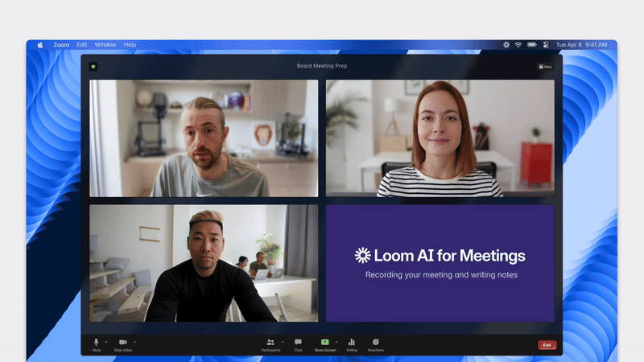The width and height of the screenshot is (644, 362).
Task: Select the striped-shirt woman's video tile
Action: (440, 138)
